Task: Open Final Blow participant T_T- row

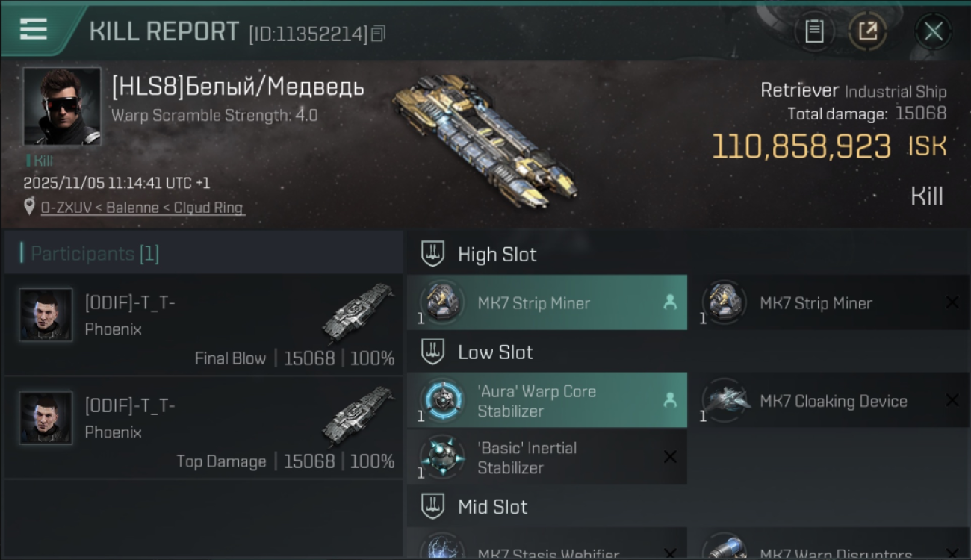Action: tap(203, 325)
